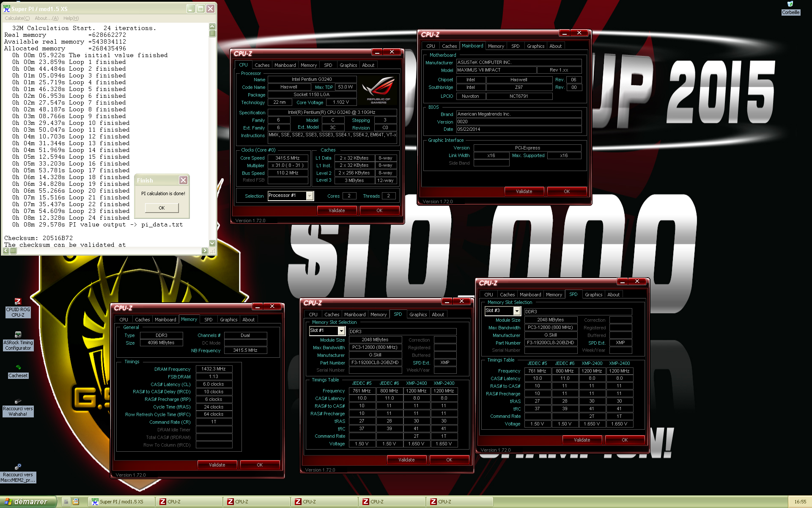Click the Checksum: 20516B72 line in Super PI

[38, 238]
